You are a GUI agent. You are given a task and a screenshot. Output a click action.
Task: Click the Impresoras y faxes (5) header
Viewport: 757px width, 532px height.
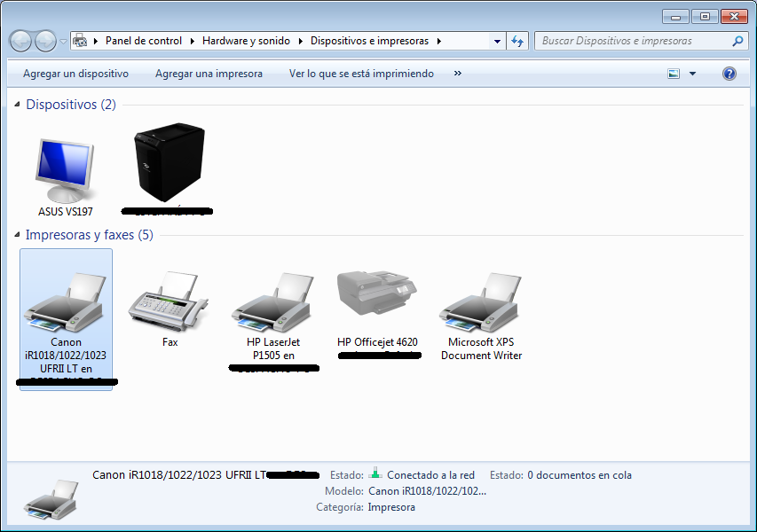90,235
